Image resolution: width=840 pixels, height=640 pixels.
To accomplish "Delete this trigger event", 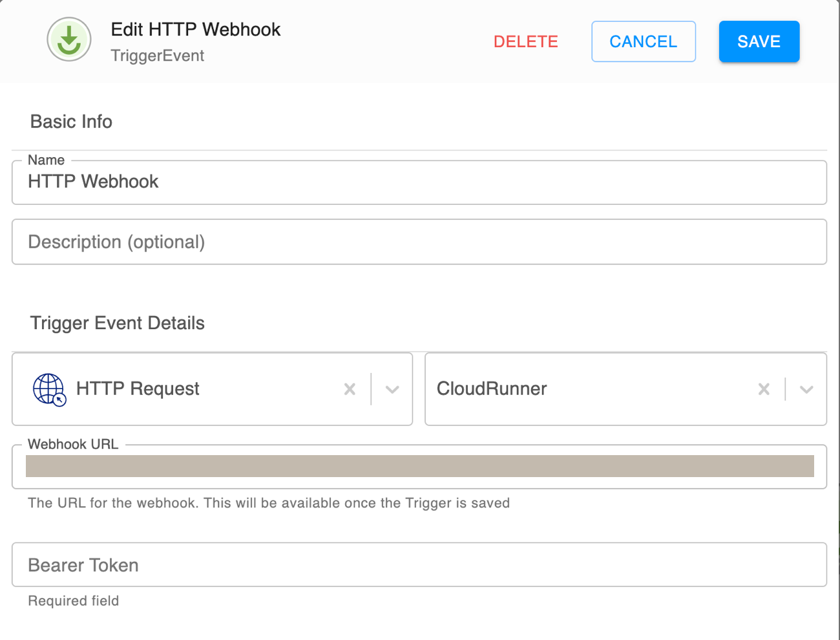I will pyautogui.click(x=525, y=41).
